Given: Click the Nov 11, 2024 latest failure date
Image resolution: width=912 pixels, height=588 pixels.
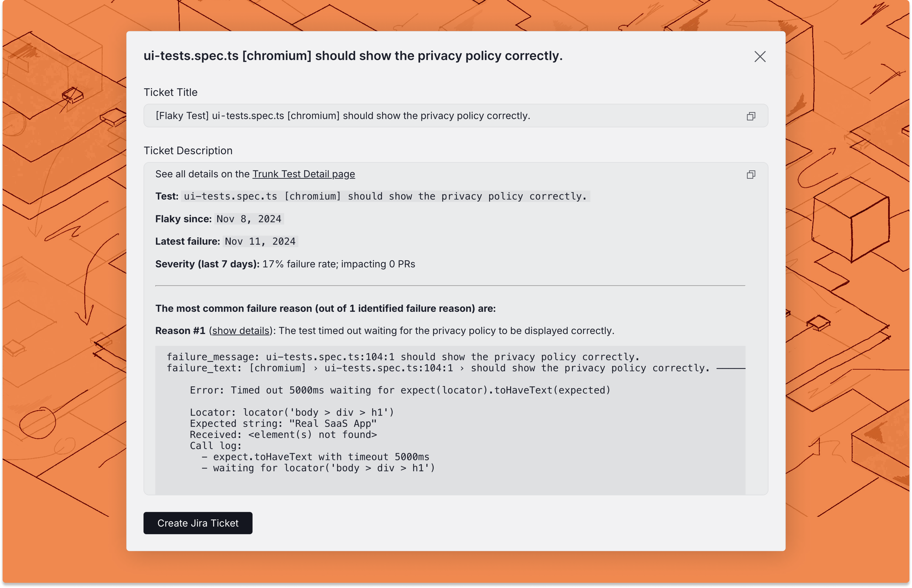Looking at the screenshot, I should 260,241.
